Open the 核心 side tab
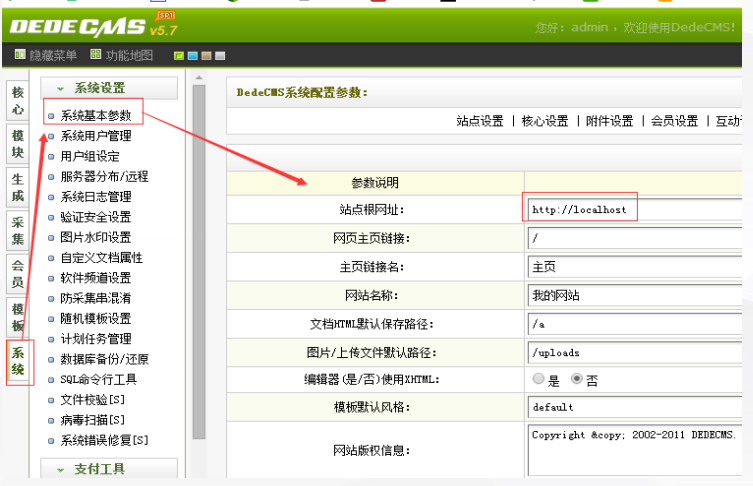753x486 pixels. pos(18,100)
